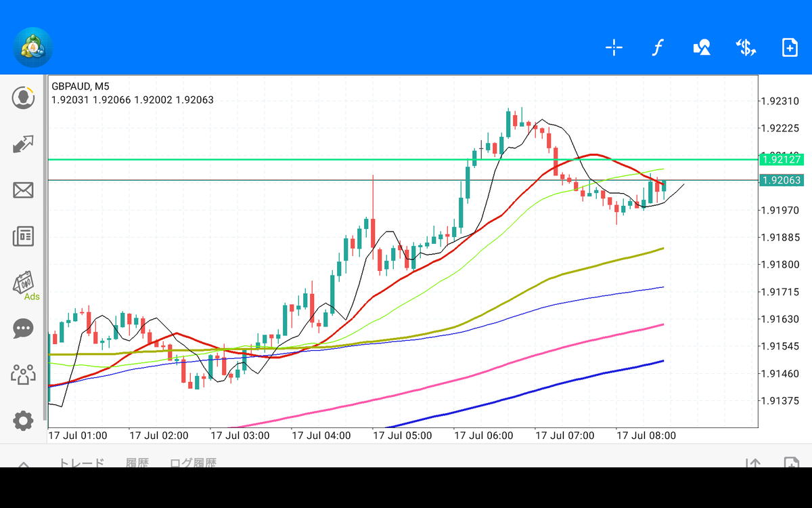Image resolution: width=812 pixels, height=508 pixels.
Task: Tap the MetaTrader app logo
Action: 33,47
